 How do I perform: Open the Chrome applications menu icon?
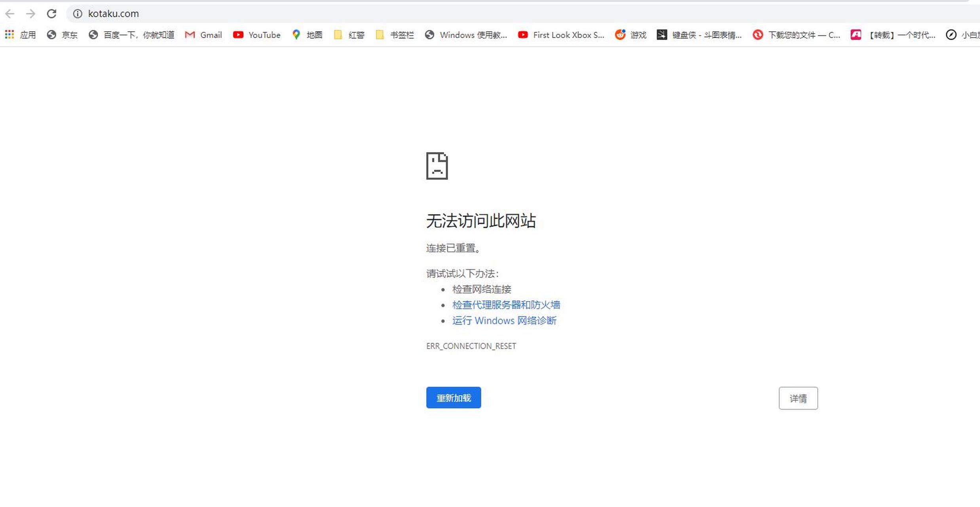click(9, 34)
